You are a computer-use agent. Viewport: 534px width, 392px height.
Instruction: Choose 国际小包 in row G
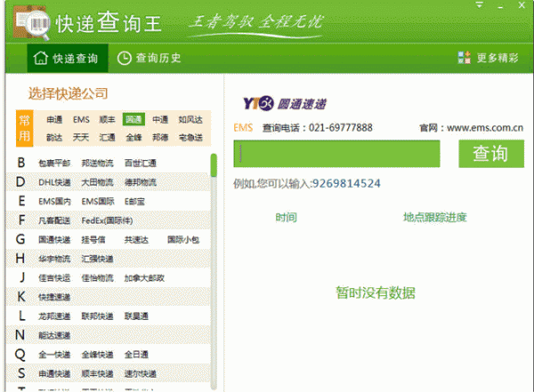pos(183,240)
